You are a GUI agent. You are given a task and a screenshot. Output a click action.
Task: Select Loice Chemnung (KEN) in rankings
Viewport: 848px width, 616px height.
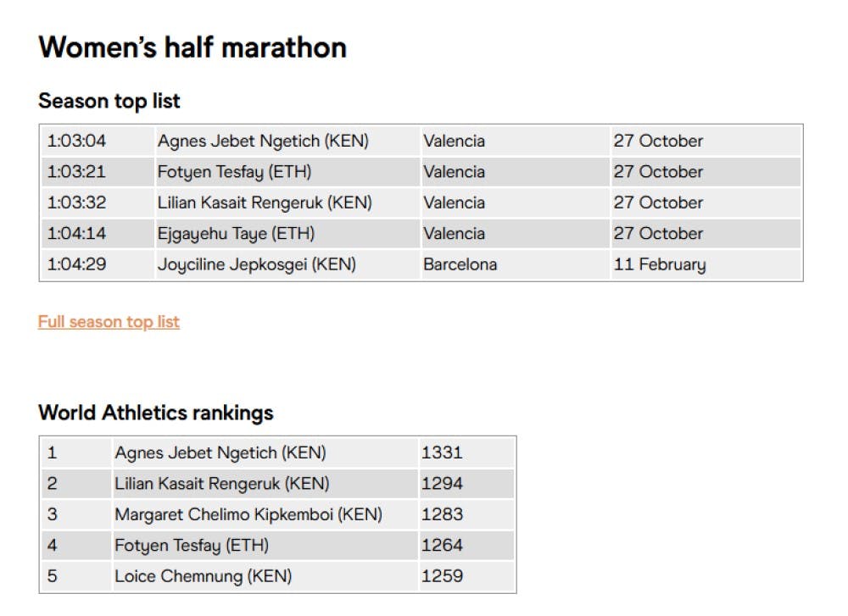tap(204, 576)
